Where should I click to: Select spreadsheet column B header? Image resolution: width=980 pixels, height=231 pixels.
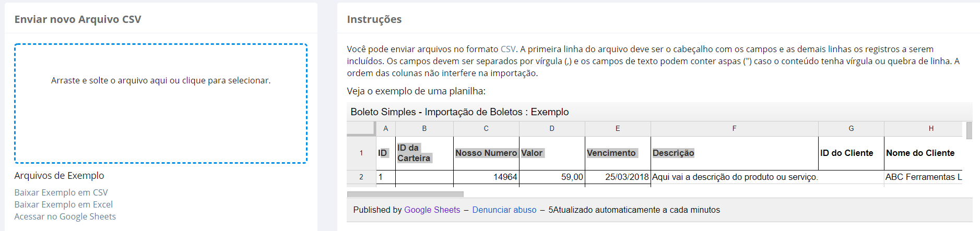pyautogui.click(x=424, y=128)
